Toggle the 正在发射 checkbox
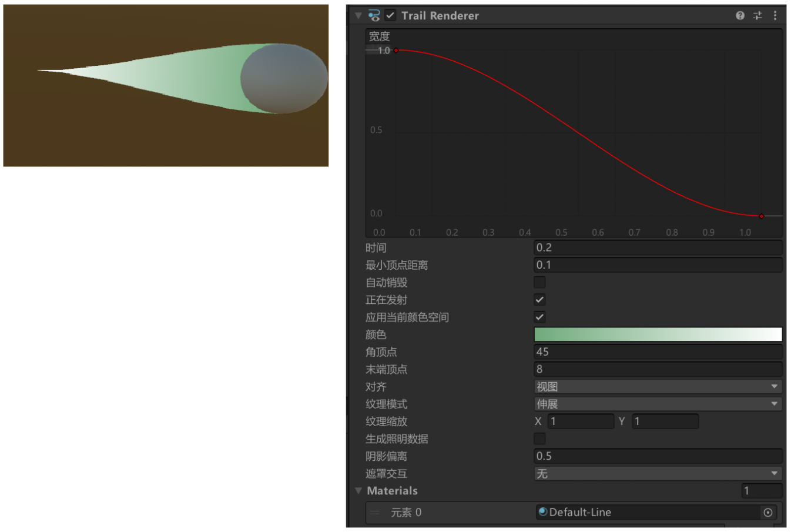Image resolution: width=791 pixels, height=532 pixels. pos(539,300)
